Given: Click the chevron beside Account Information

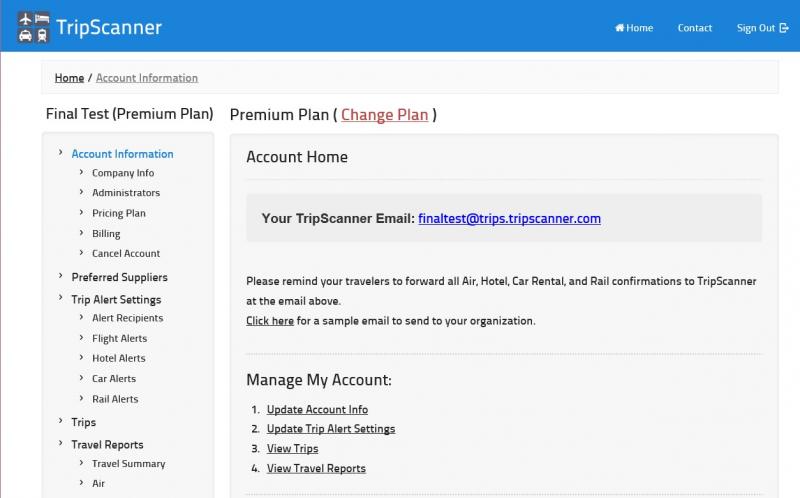Looking at the screenshot, I should (60, 153).
